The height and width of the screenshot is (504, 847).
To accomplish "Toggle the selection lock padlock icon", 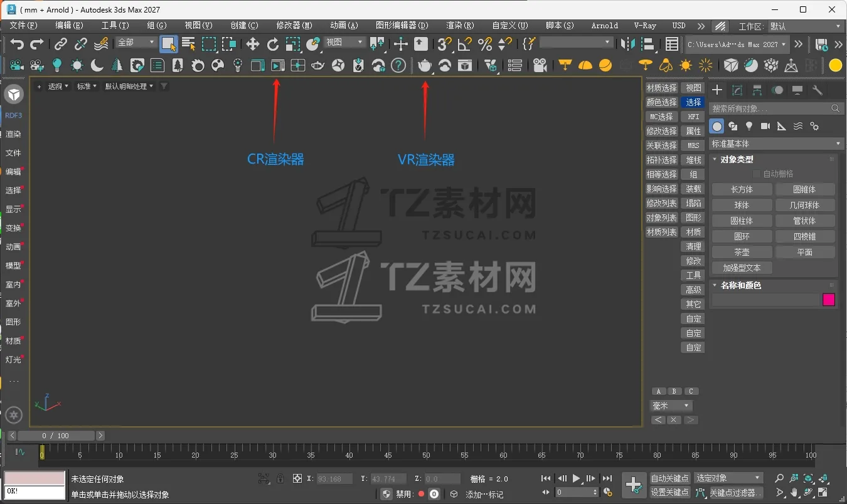I will click(x=280, y=478).
